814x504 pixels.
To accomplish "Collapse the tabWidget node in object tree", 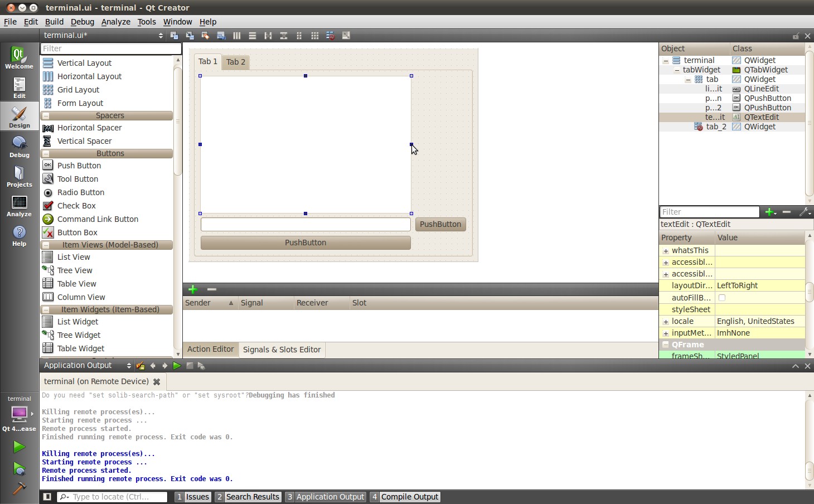I will pyautogui.click(x=677, y=70).
